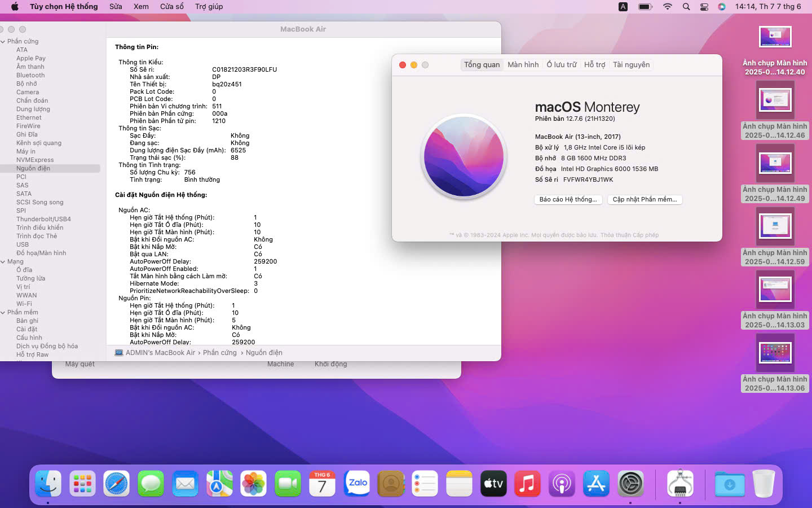
Task: Open Contacts from the dock
Action: click(391, 484)
